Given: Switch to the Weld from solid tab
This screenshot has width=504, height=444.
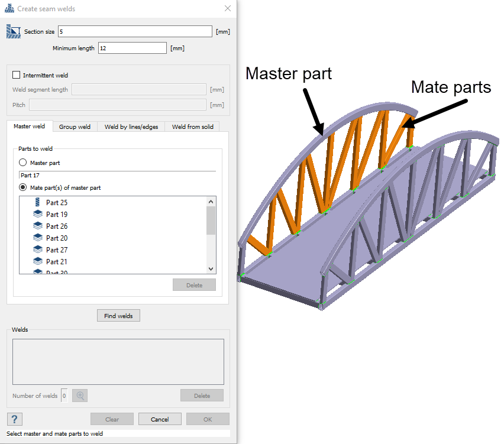Looking at the screenshot, I should coord(192,127).
